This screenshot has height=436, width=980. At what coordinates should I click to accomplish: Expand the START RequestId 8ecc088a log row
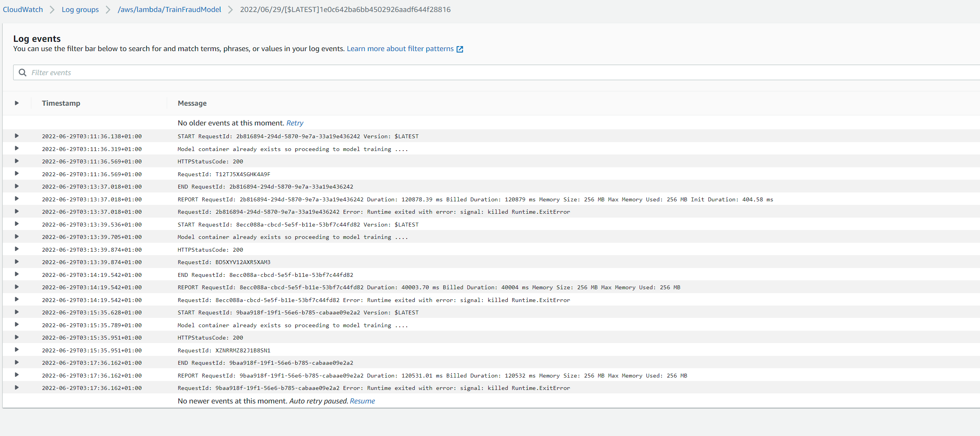click(x=17, y=224)
